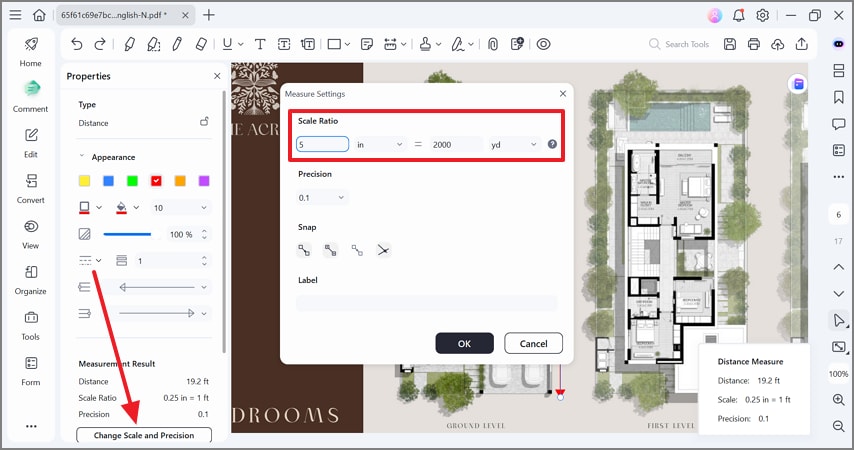854x450 pixels.
Task: Open the settings gear
Action: click(762, 15)
